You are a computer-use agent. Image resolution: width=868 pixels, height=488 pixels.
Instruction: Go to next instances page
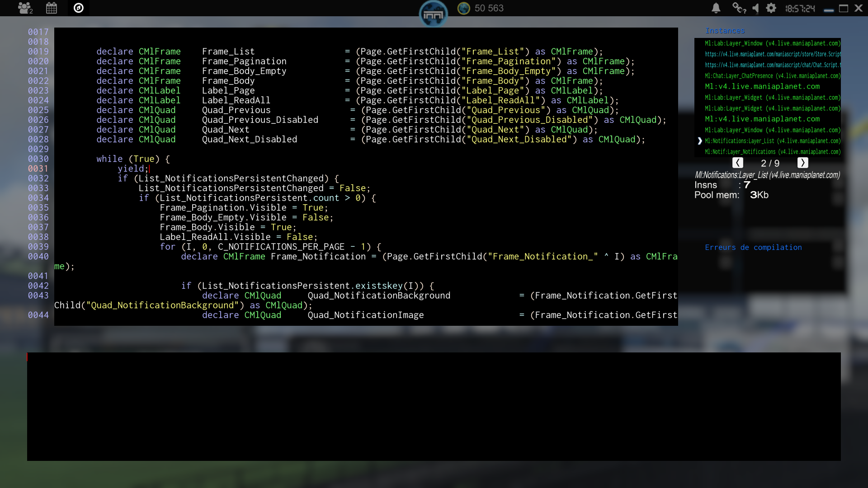802,163
